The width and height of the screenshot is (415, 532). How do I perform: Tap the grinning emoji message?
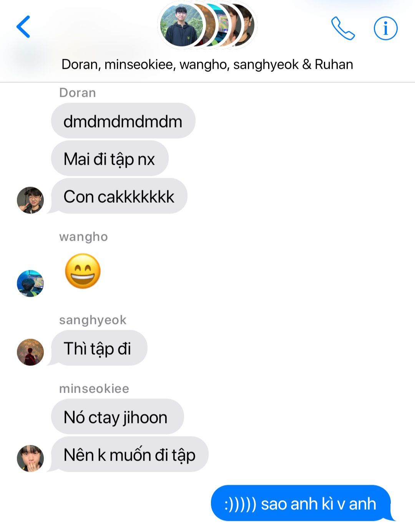click(83, 271)
